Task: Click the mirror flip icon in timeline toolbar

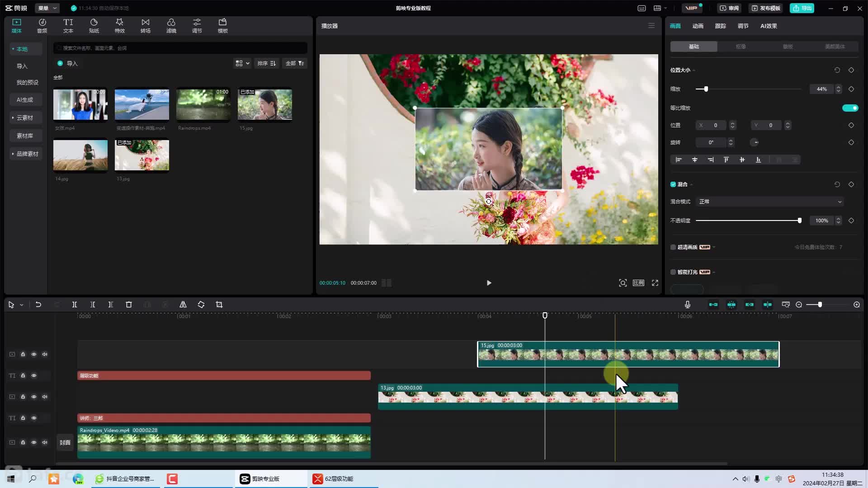Action: 183,305
